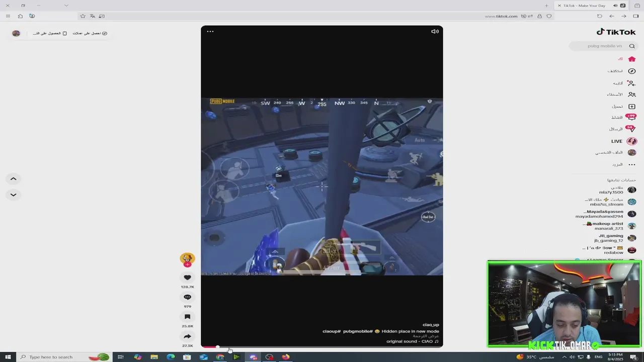Open the More three-dots sidebar item
The width and height of the screenshot is (644, 362).
(x=624, y=164)
